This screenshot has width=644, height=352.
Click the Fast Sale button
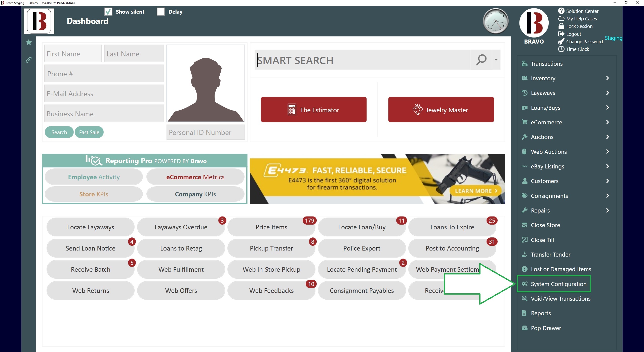pos(89,132)
